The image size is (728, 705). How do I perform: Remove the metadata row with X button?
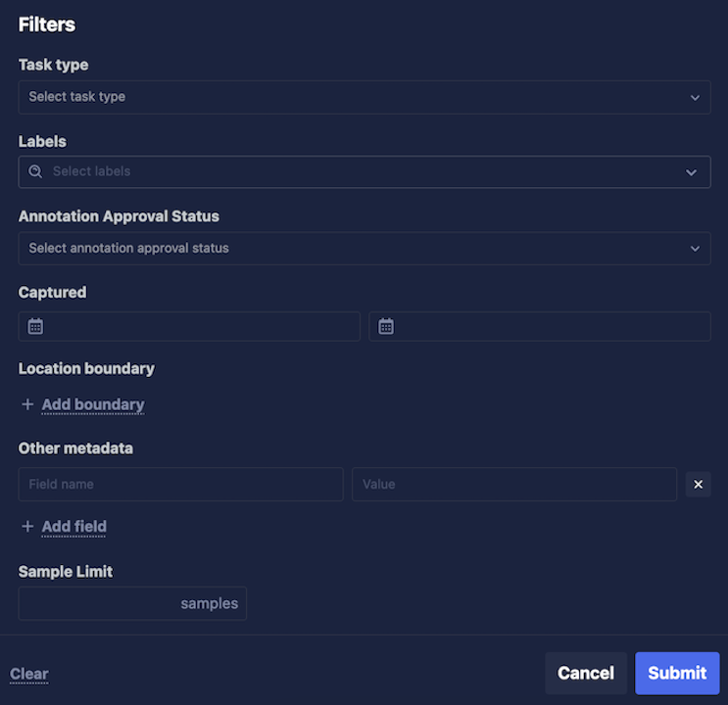(698, 484)
